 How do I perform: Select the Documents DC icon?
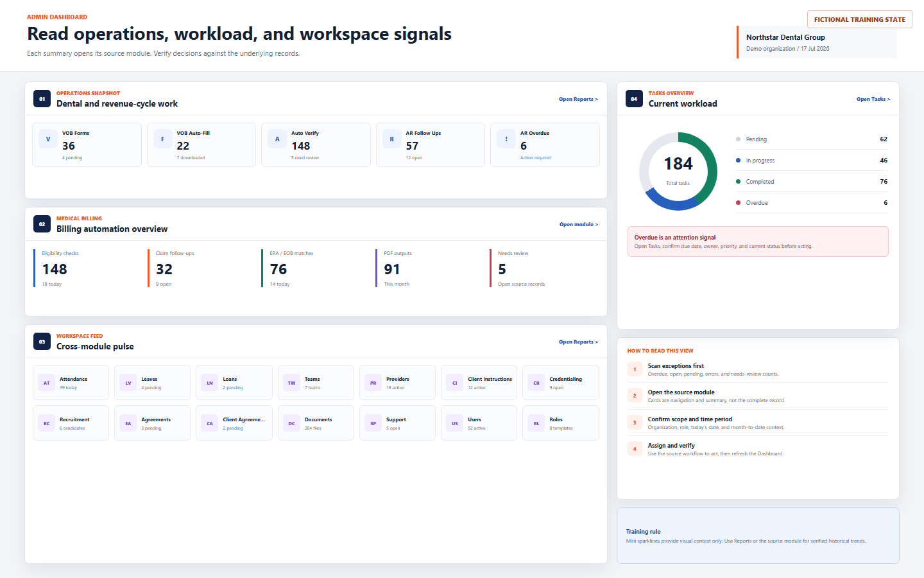click(x=291, y=423)
